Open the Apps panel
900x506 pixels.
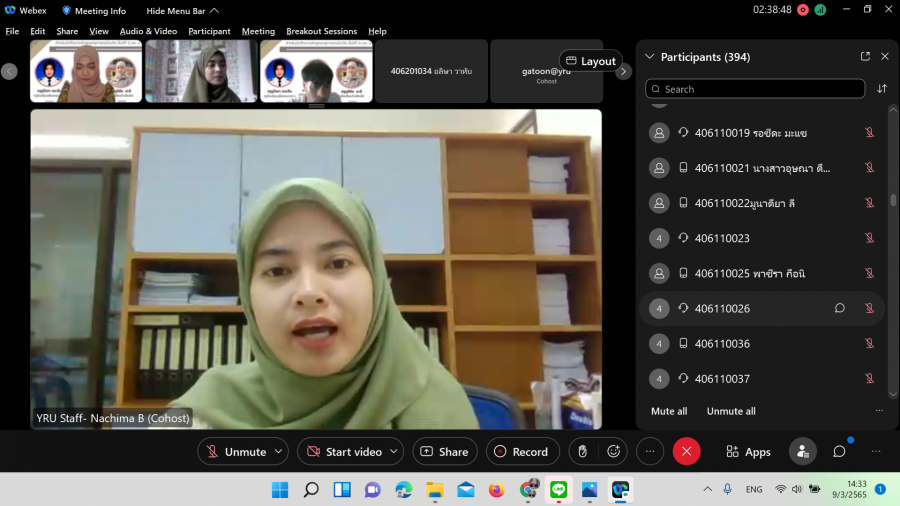(748, 451)
